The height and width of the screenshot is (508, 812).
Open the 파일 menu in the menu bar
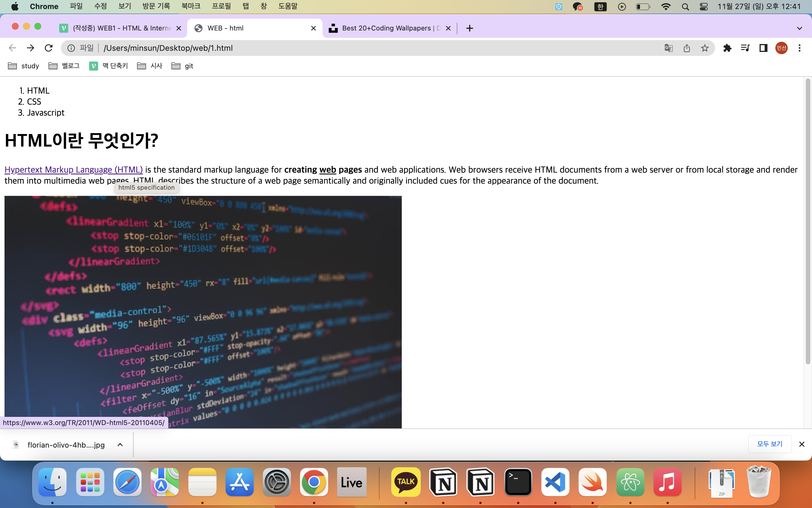click(x=76, y=6)
